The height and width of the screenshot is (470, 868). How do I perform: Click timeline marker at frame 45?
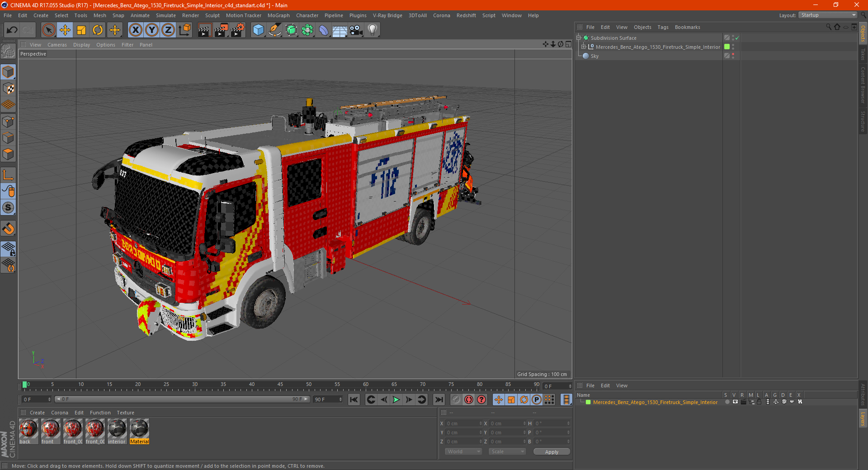[280, 385]
